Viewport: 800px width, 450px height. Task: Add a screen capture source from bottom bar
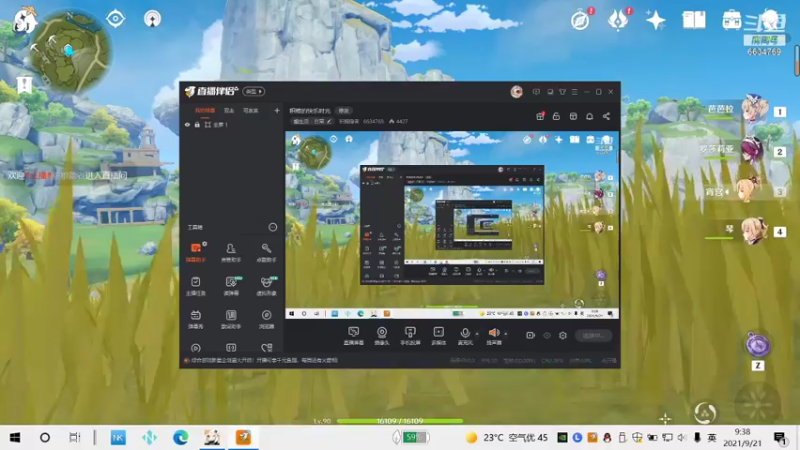(354, 336)
